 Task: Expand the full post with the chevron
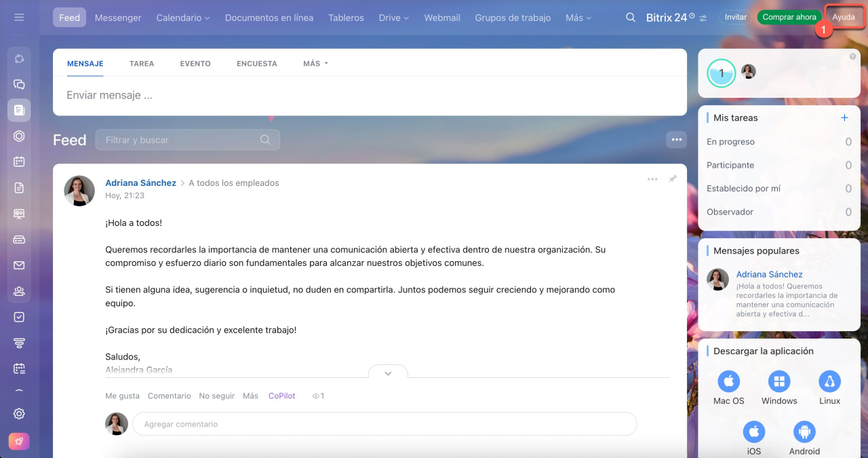pyautogui.click(x=388, y=373)
